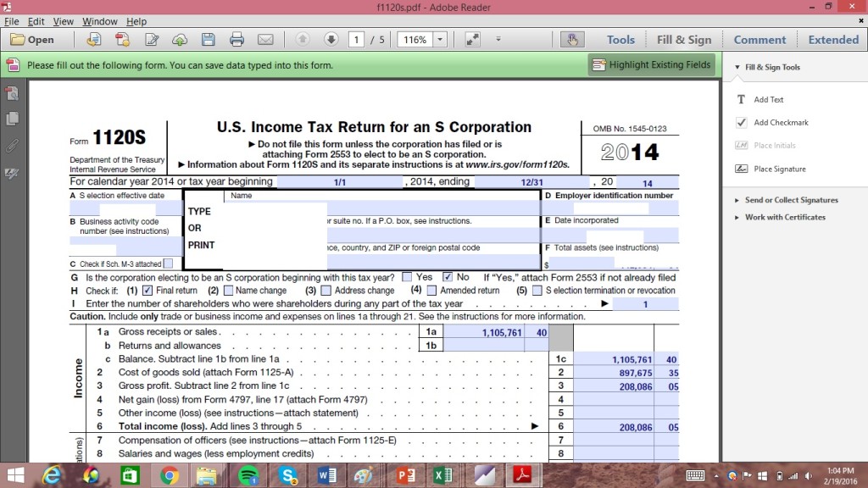
Task: Click the Export PDF file icon
Action: tap(122, 40)
